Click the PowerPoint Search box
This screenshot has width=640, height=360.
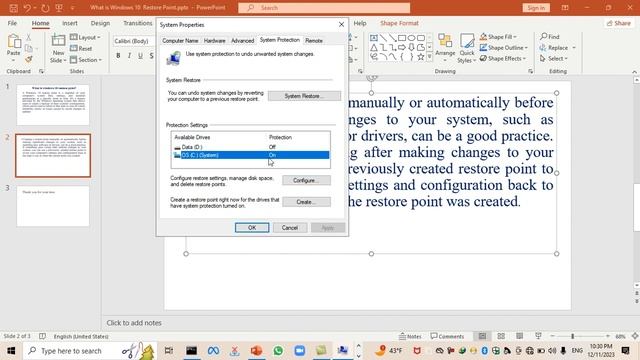tap(324, 8)
